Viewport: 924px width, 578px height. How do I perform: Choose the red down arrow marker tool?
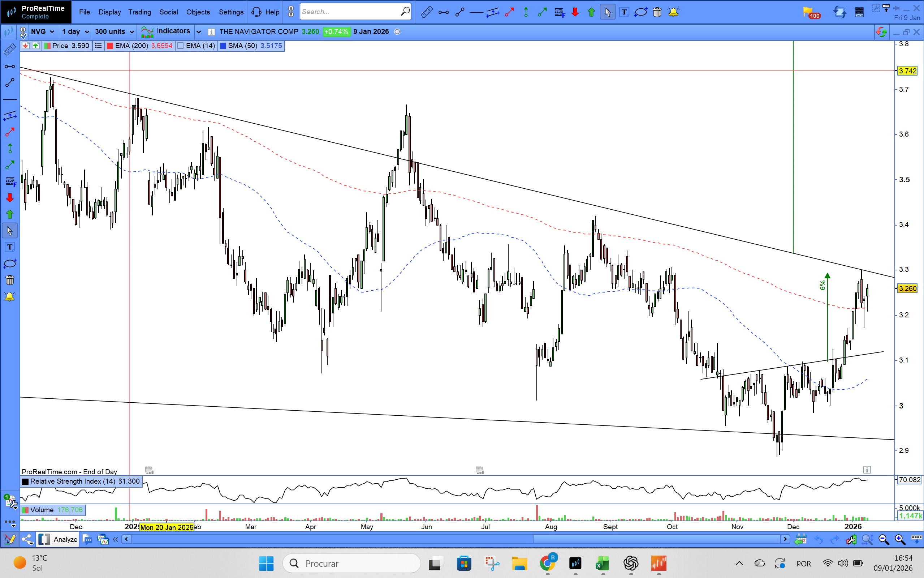pyautogui.click(x=575, y=12)
